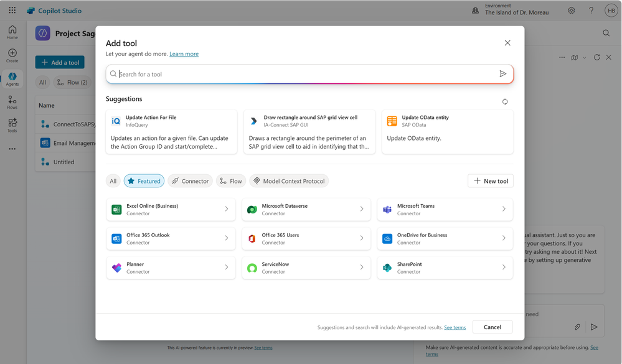This screenshot has width=622, height=364.
Task: Click the New tool button
Action: 491,181
